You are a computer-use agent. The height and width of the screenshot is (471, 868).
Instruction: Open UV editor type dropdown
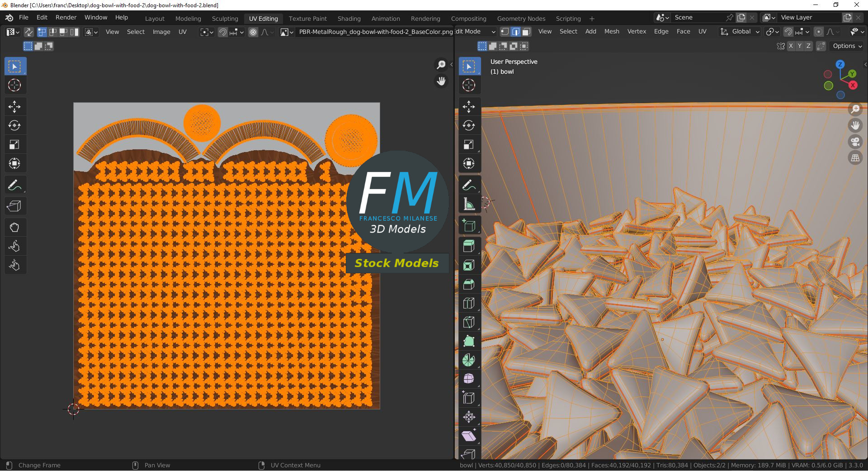(x=13, y=32)
